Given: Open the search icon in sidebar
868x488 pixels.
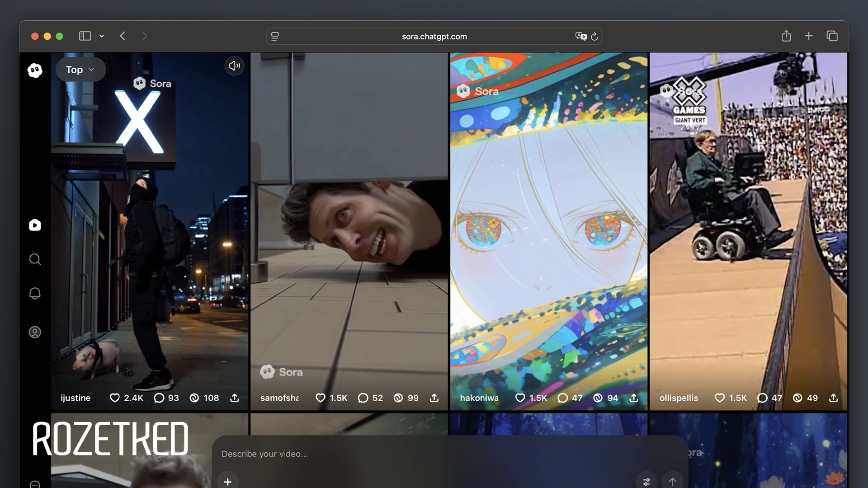Looking at the screenshot, I should click(x=35, y=259).
